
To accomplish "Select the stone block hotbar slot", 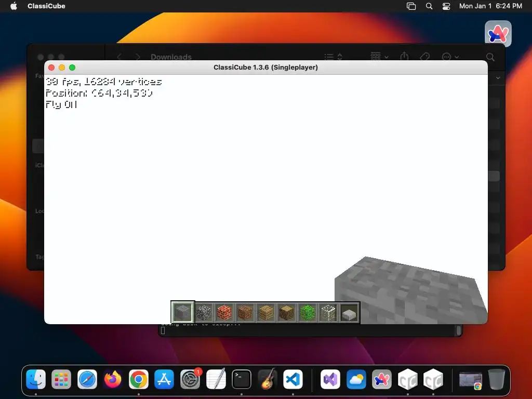I will tap(182, 312).
